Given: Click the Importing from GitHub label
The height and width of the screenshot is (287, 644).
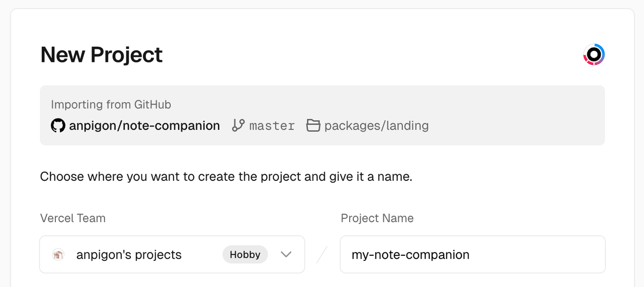Looking at the screenshot, I should 111,105.
